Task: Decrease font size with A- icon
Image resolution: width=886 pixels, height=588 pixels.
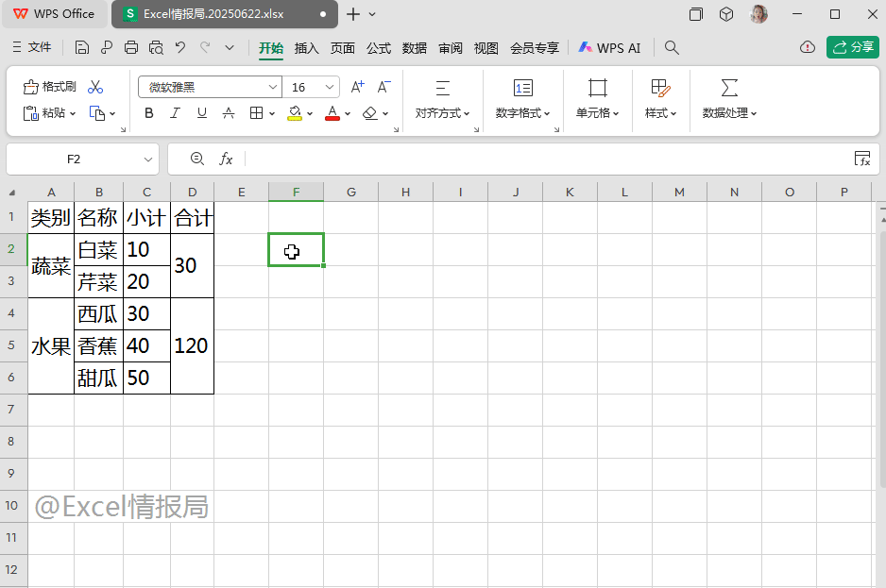Action: pyautogui.click(x=383, y=87)
